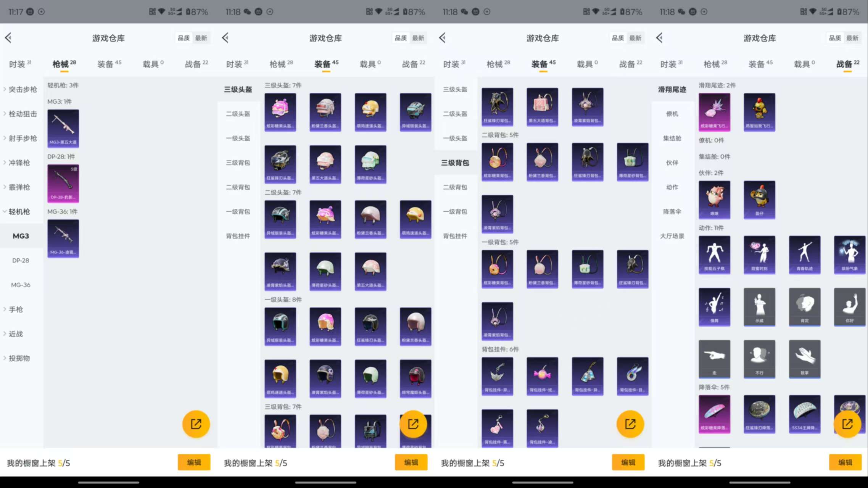Select the 技能五子棋 action emote icon

[x=714, y=255]
